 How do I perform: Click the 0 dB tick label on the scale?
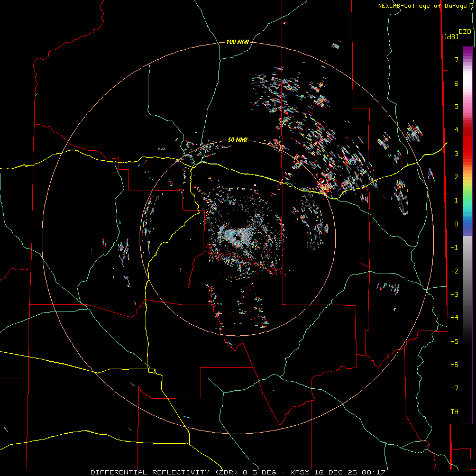456,224
